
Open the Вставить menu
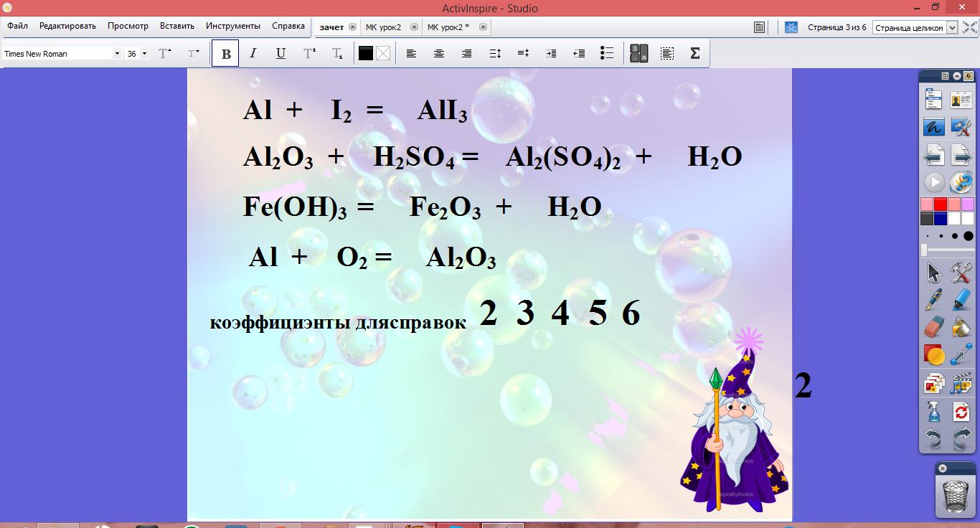(177, 26)
